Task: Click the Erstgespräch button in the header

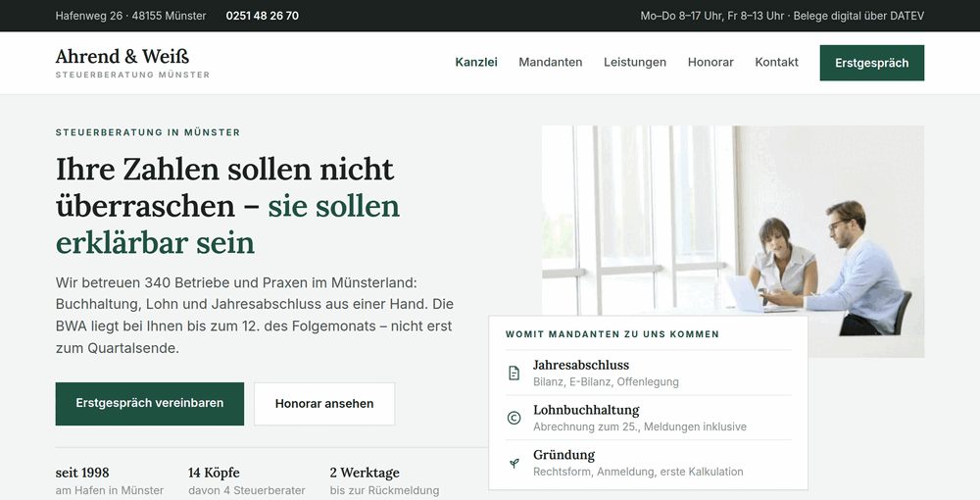Action: (x=872, y=63)
